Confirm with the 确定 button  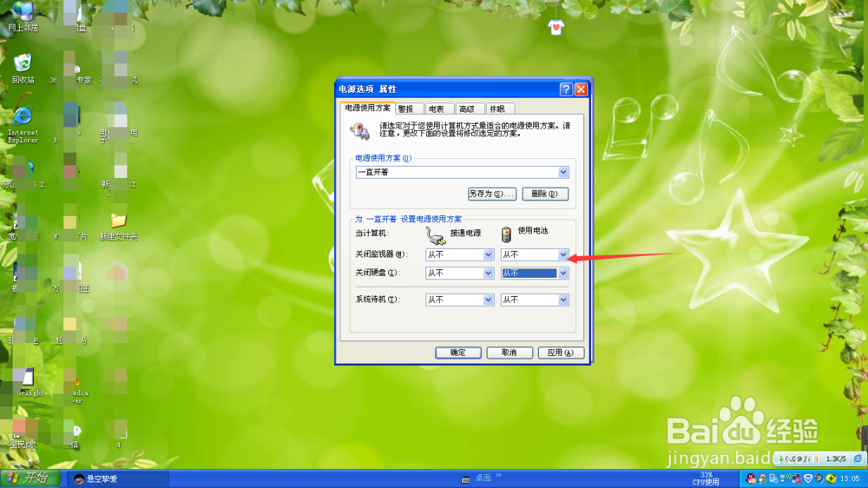[457, 353]
